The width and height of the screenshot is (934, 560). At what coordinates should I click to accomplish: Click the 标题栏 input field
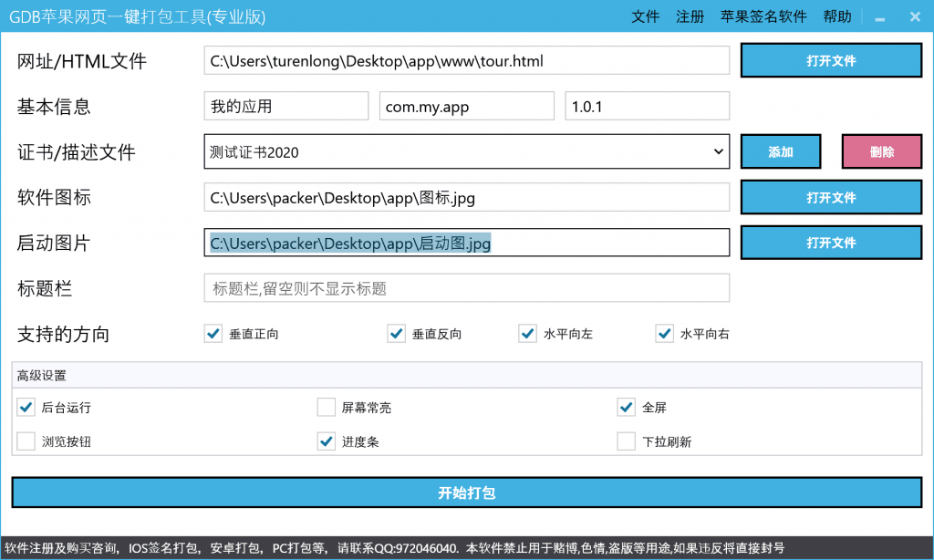(466, 288)
